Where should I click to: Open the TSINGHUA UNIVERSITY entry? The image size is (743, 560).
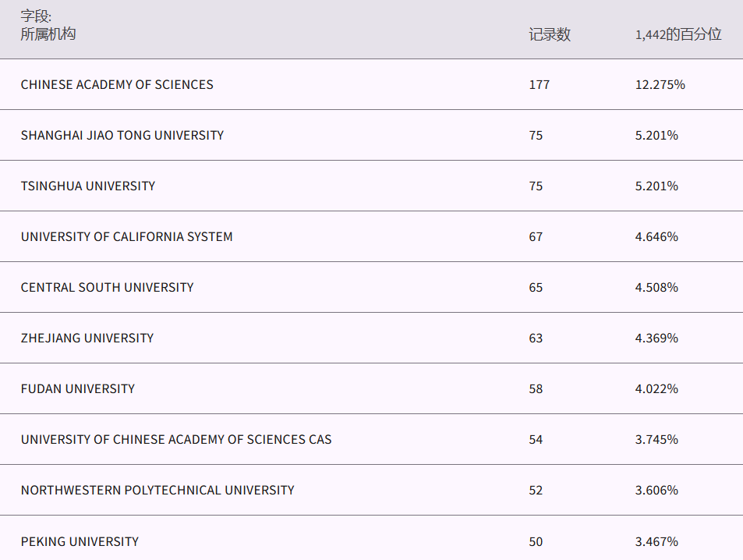coord(88,186)
